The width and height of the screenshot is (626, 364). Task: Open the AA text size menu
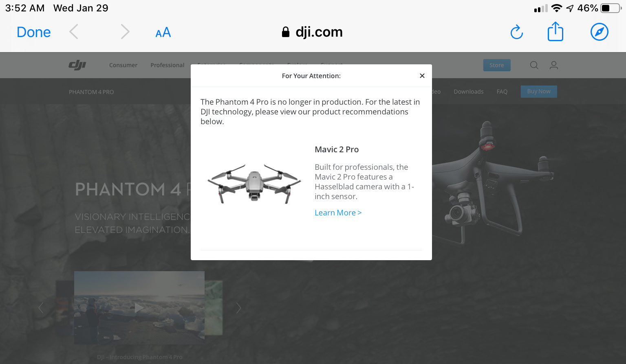[163, 32]
